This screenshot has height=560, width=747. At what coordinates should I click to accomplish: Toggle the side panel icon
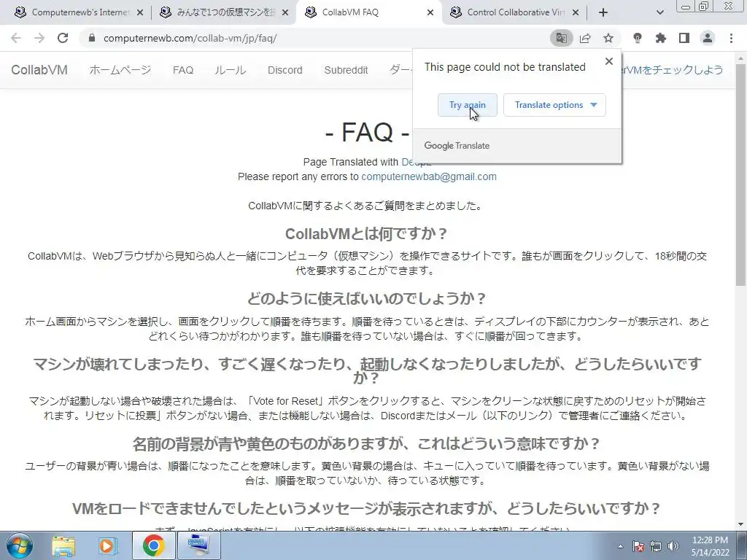(x=684, y=38)
